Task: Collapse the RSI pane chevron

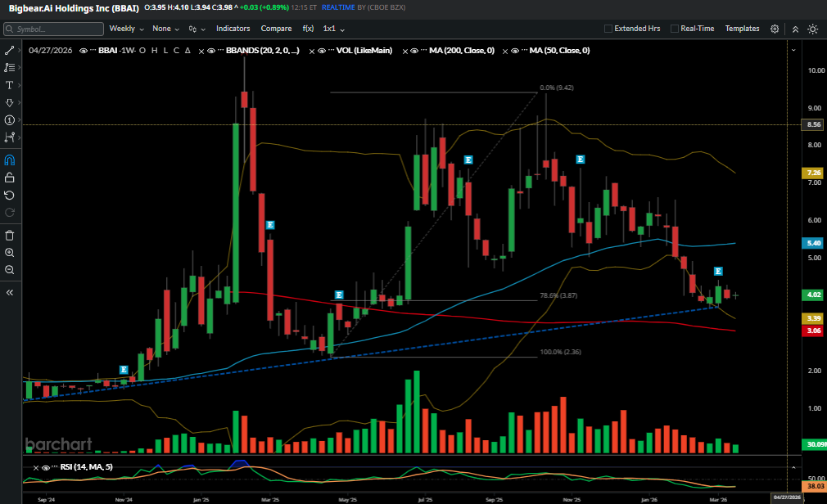Action: point(793,468)
